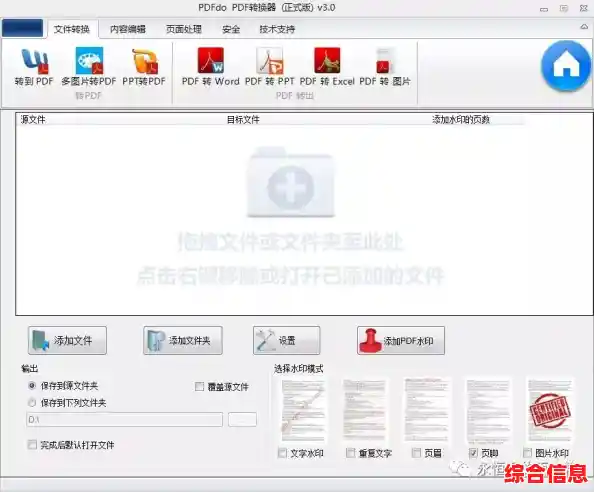Enable 完成后默认打开文件 checkbox

click(32, 444)
